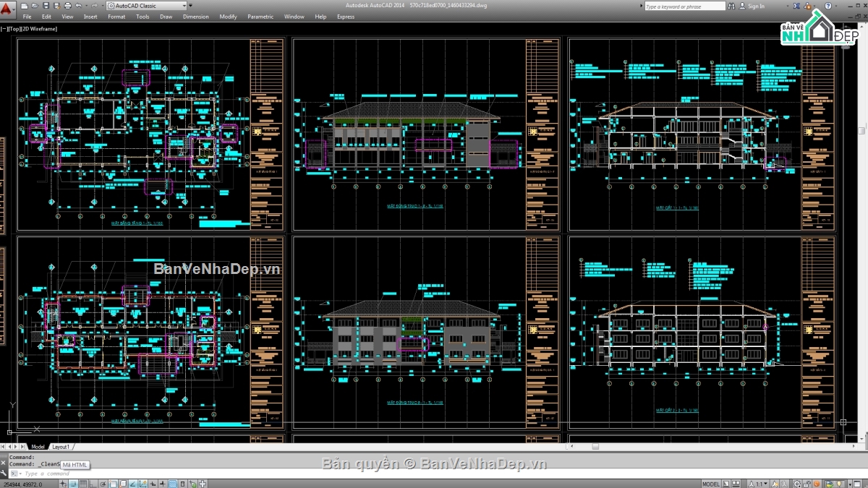Click the Open file icon
Screen dimensions: 868x488
(x=35, y=6)
